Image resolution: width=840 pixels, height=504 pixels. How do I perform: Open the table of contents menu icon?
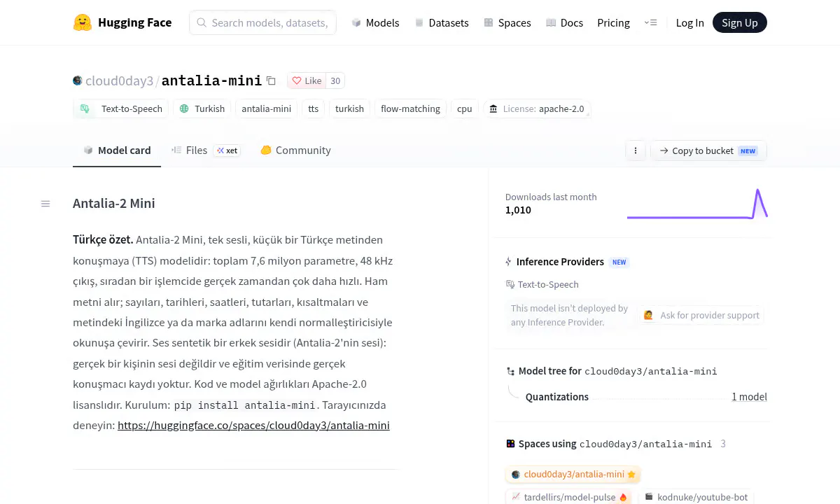45,204
